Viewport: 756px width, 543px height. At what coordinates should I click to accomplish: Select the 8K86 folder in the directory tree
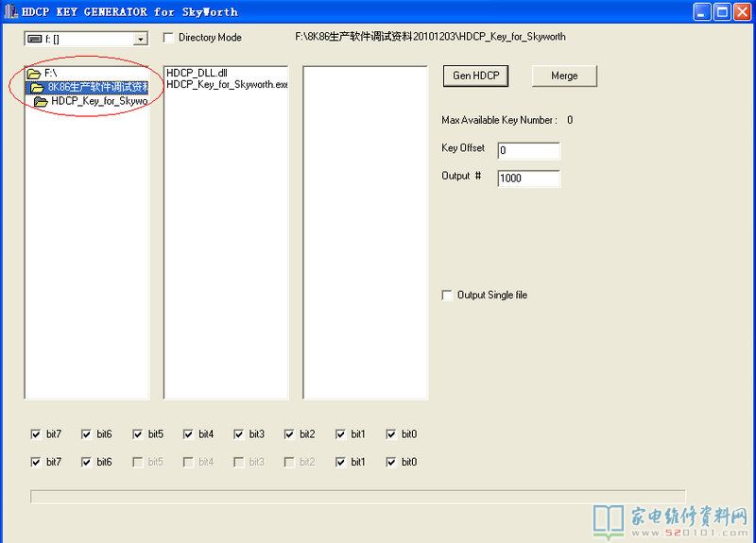(87, 87)
